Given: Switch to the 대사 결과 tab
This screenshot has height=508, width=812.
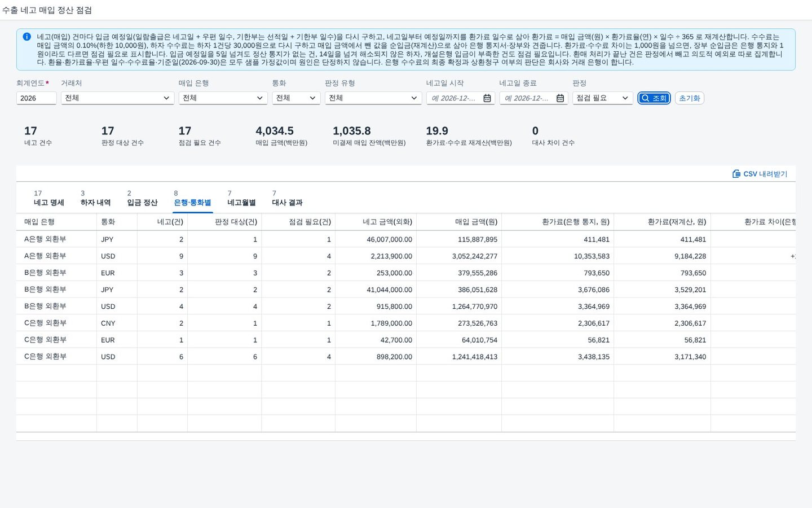Looking at the screenshot, I should click(287, 198).
